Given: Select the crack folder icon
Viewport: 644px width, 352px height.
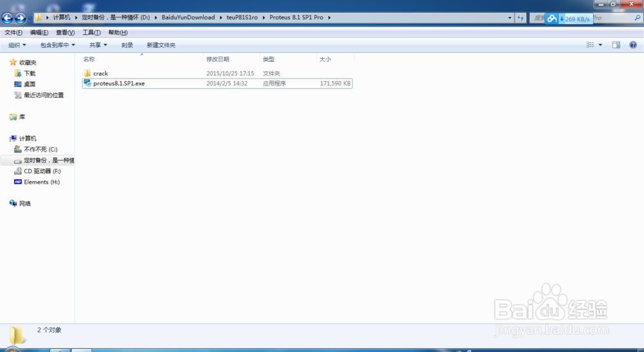Looking at the screenshot, I should point(87,73).
